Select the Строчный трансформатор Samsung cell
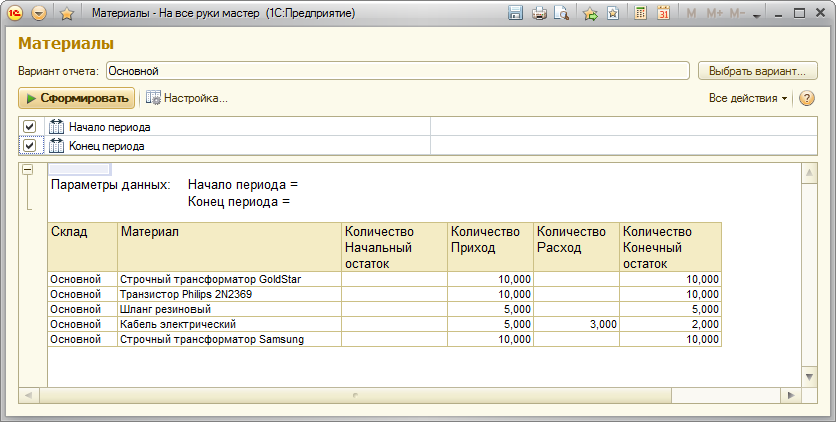Viewport: 836px width, 422px height. pos(229,339)
